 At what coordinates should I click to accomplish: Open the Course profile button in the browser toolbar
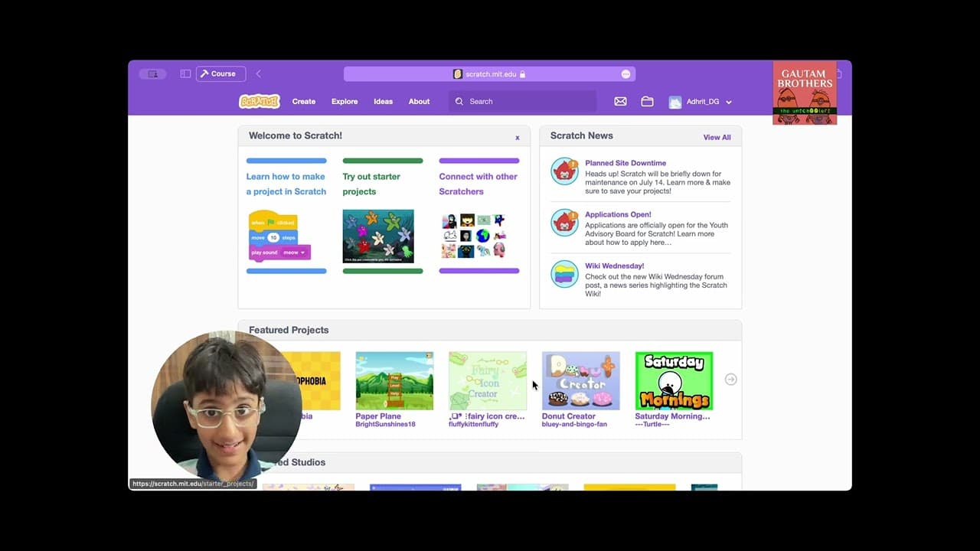(220, 74)
